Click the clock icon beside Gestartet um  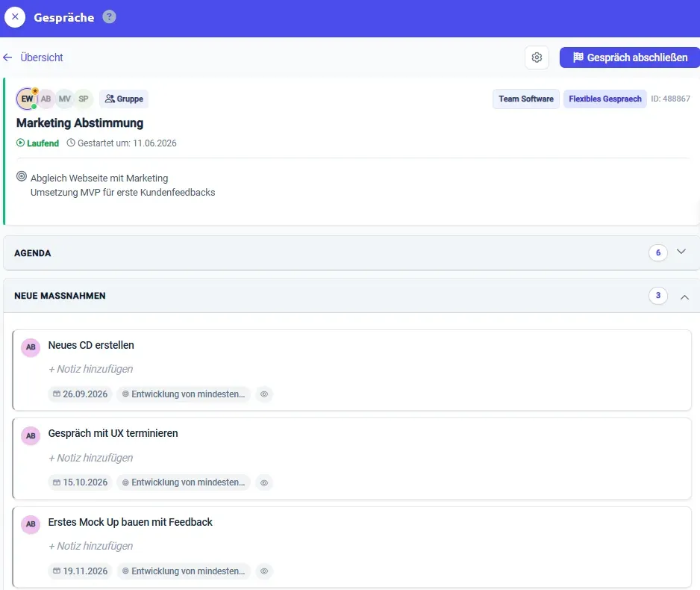click(x=71, y=143)
